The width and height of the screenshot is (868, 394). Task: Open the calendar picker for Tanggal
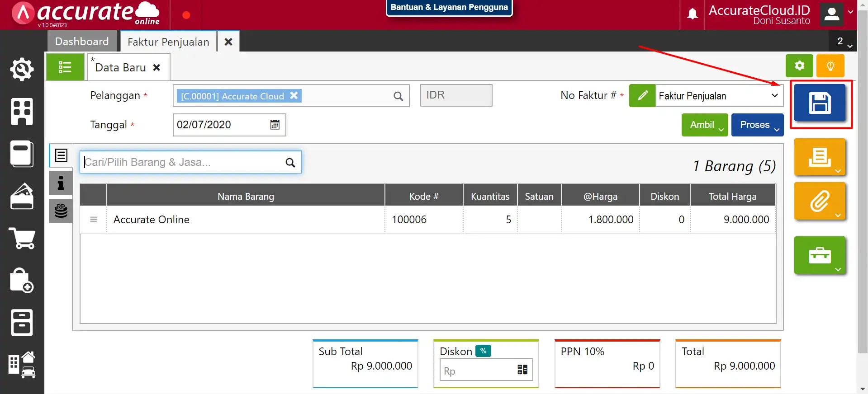(x=275, y=125)
